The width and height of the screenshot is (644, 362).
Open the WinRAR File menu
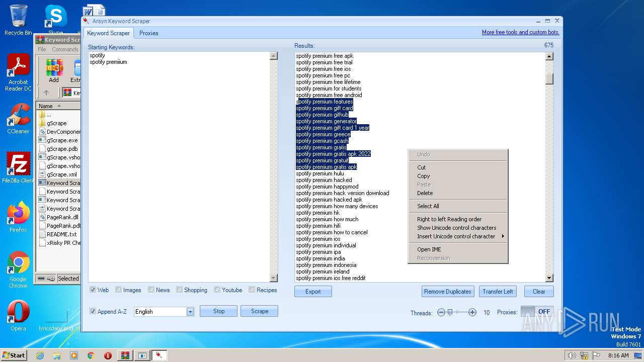pos(42,49)
